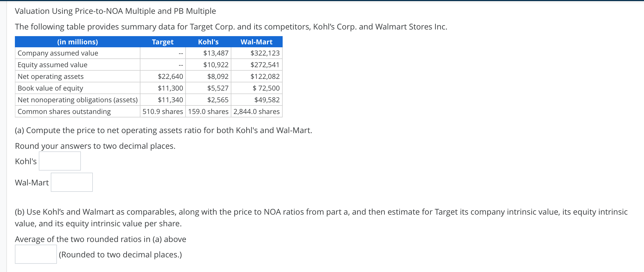
Task: Select the Target column header
Action: (163, 42)
